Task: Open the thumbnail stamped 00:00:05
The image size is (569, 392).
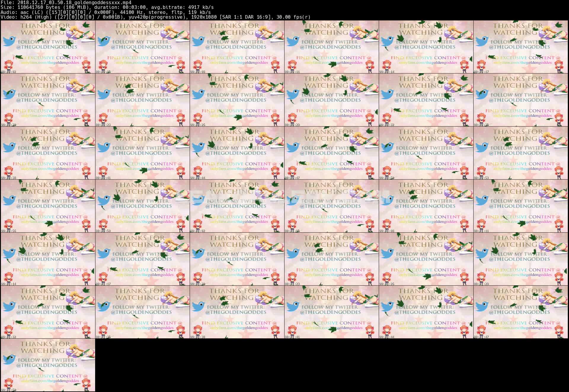Action: 143,47
